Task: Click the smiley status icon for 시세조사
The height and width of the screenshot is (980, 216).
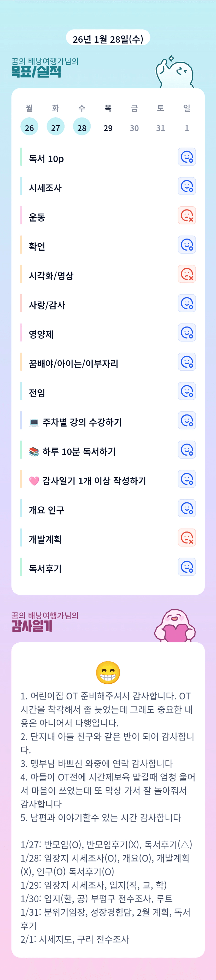Action: 187,186
